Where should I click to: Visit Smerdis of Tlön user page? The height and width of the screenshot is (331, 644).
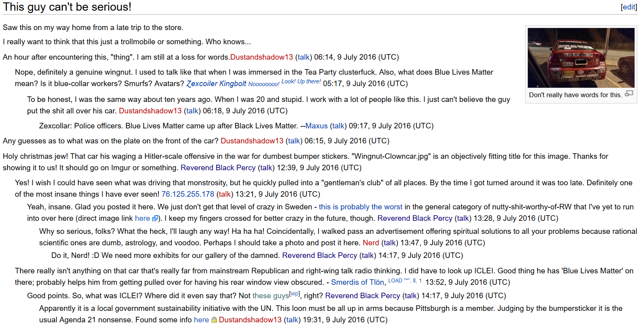click(358, 282)
